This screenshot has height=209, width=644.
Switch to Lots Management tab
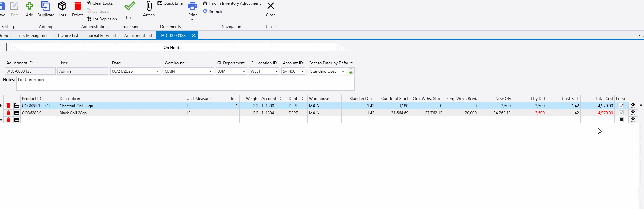pos(34,36)
